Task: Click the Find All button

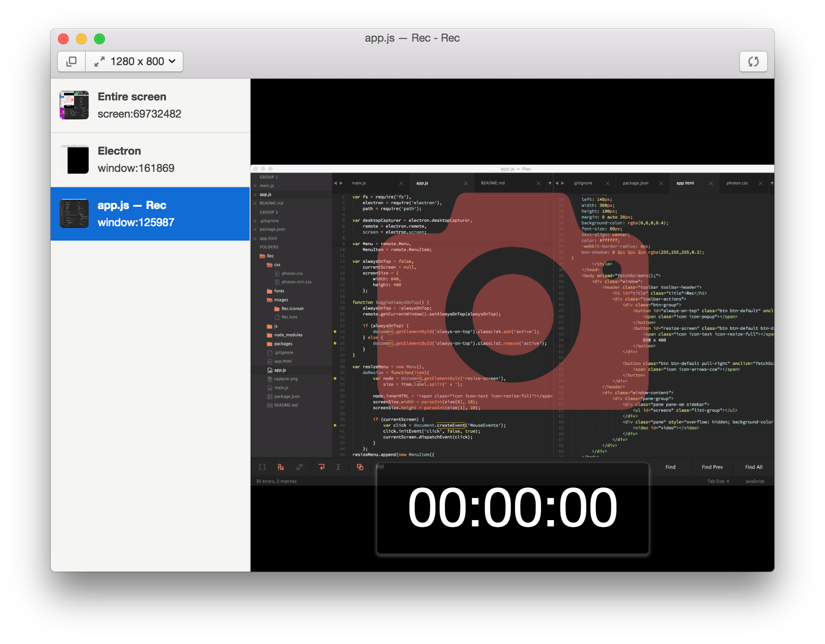Action: (x=754, y=467)
